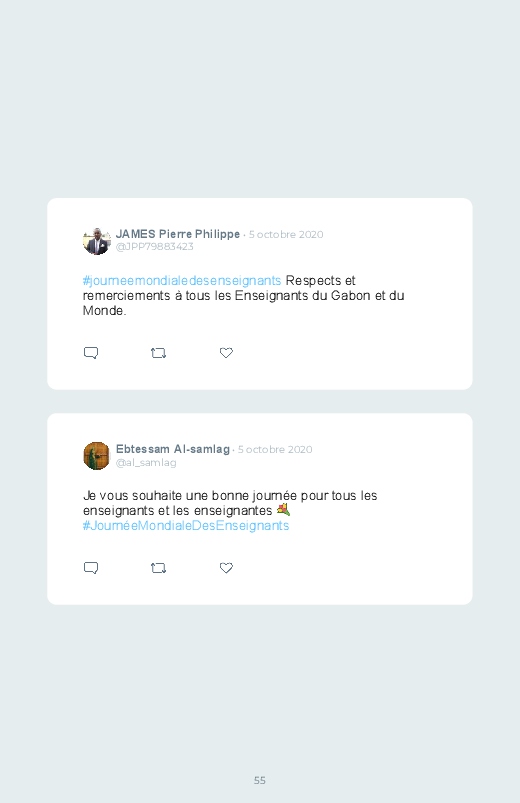Click the Ebtessam Al-samlag display name

173,449
